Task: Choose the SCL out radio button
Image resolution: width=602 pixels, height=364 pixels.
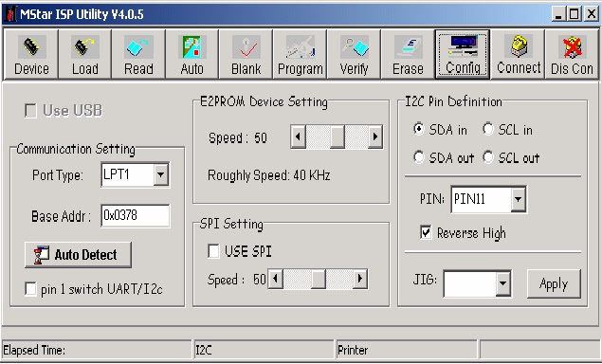Action: click(x=488, y=157)
